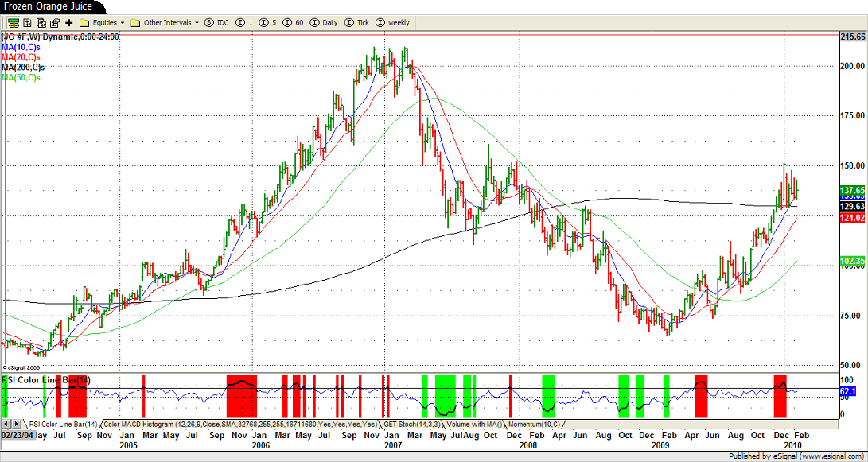The width and height of the screenshot is (868, 462).
Task: Choose the 60-minute interval
Action: click(x=292, y=22)
